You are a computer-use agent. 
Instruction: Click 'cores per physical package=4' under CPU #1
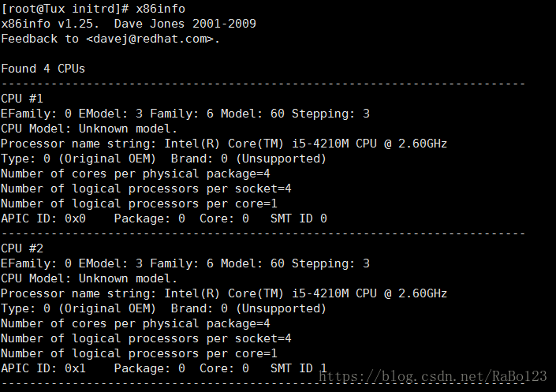tap(171, 174)
